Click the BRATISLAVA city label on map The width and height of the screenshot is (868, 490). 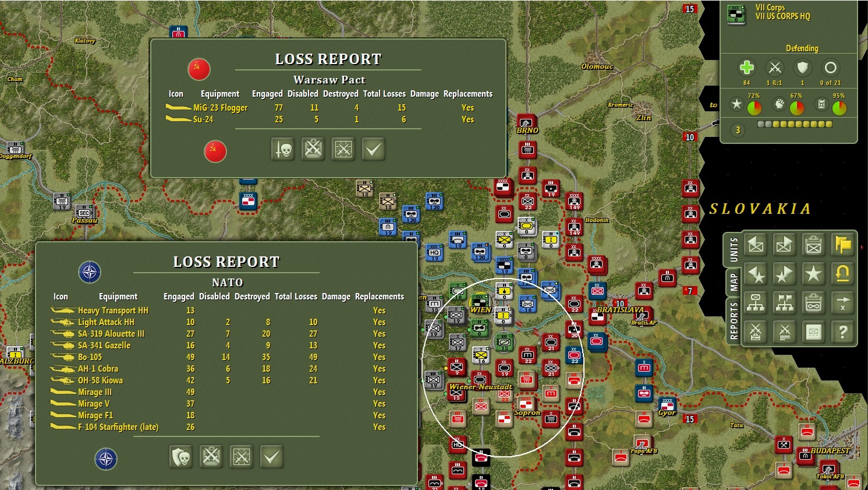pyautogui.click(x=621, y=310)
